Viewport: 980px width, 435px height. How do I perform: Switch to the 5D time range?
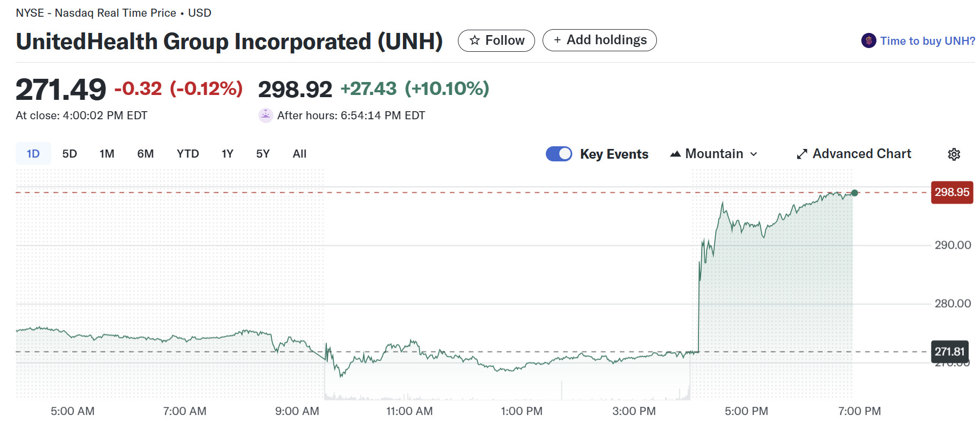click(70, 154)
